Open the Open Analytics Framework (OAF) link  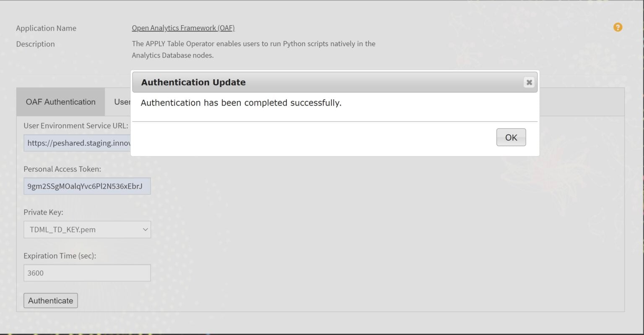point(183,28)
